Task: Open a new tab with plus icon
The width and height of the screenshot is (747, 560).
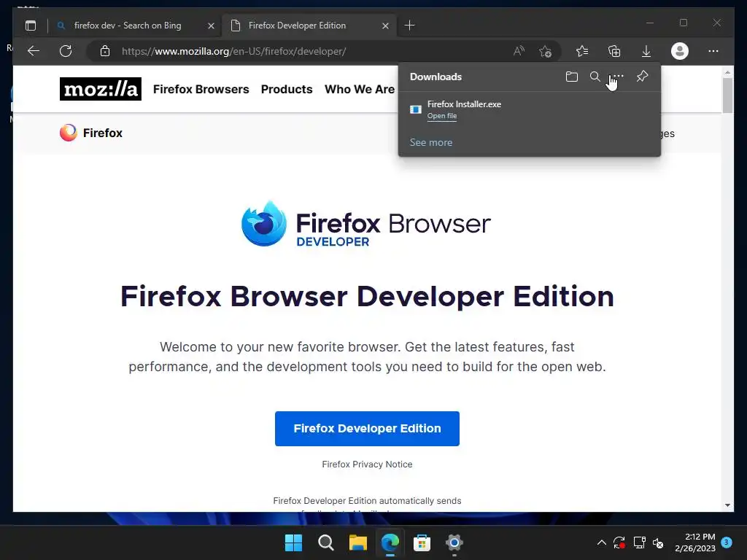Action: tap(409, 26)
